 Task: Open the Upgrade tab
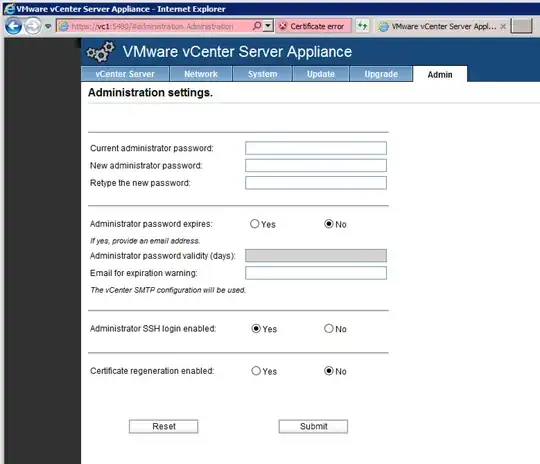tap(381, 74)
